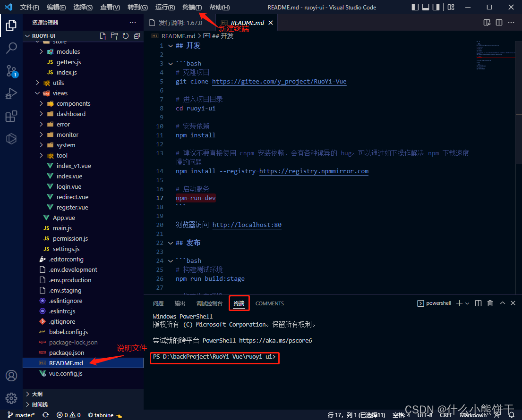Close the README.md editor tab

click(x=271, y=23)
